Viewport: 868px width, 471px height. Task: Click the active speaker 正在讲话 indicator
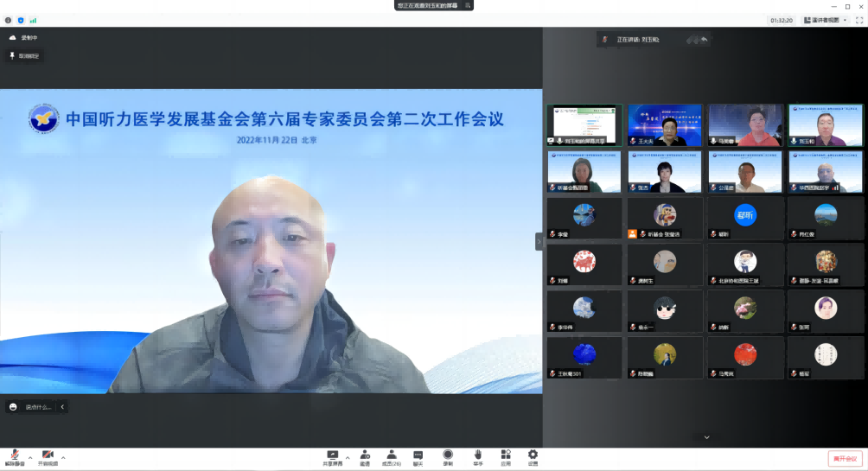tap(638, 40)
